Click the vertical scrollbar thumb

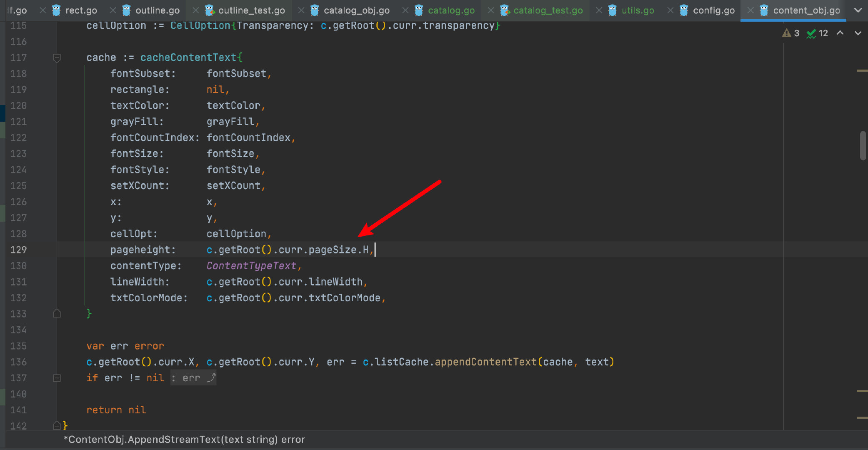(863, 145)
